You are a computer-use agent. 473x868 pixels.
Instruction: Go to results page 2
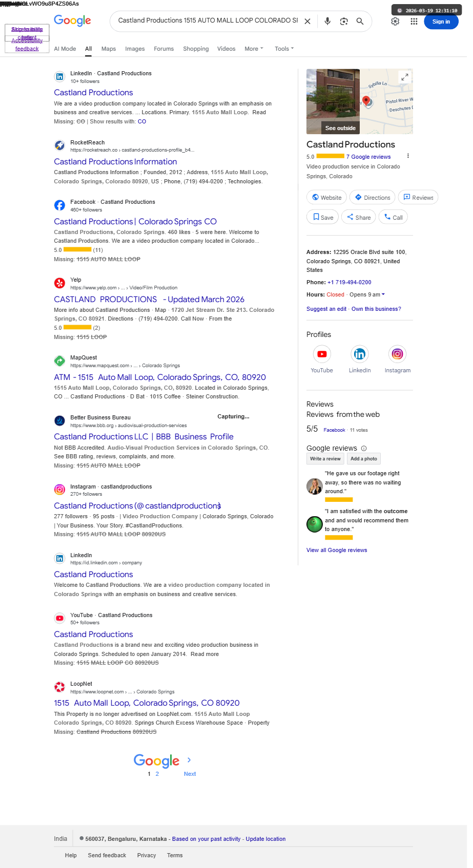pos(157,774)
